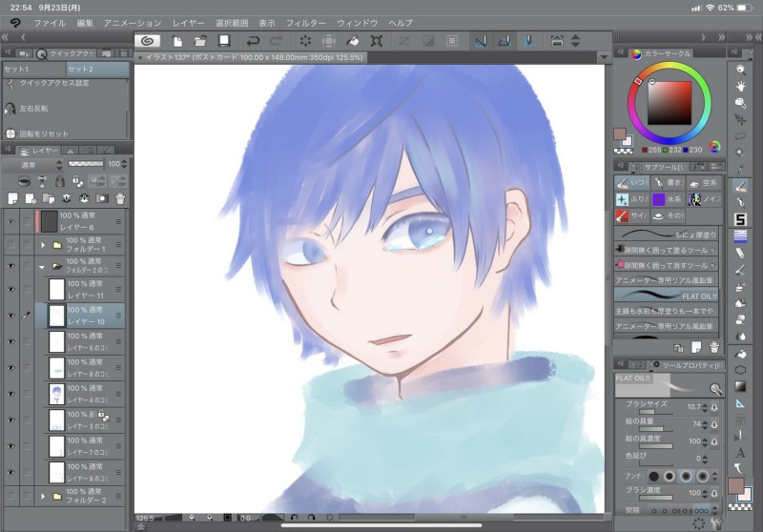Screen dimensions: 763x532
Task: Step the ブラシ濃度 100 value
Action: (705, 493)
